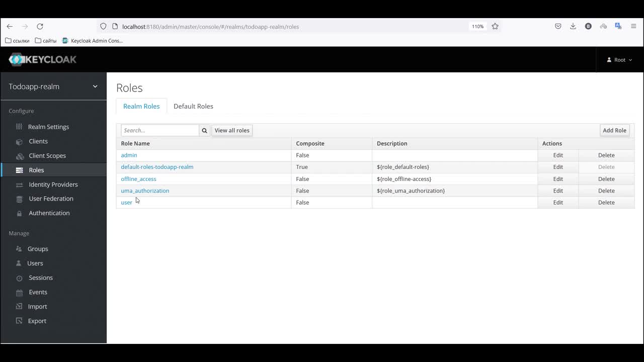
Task: Open the browser downloads icon
Action: click(573, 26)
